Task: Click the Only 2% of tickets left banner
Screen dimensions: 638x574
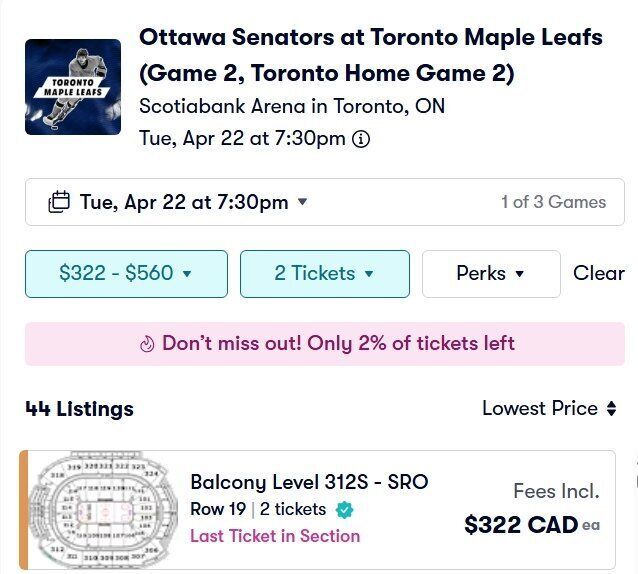Action: 337,344
